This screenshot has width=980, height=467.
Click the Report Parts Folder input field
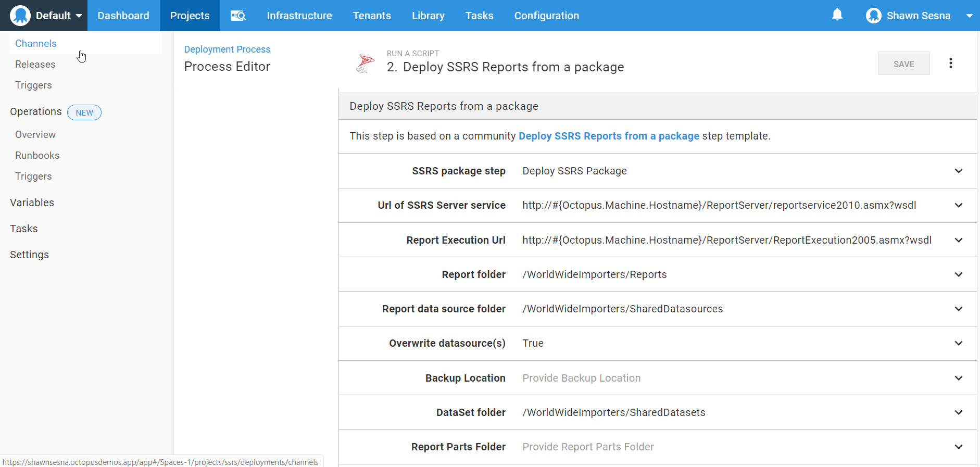(588, 447)
